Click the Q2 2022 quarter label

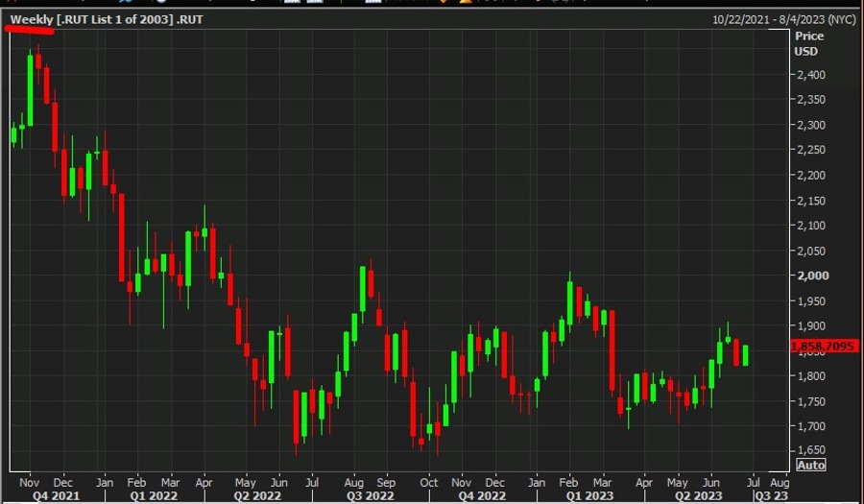click(256, 496)
